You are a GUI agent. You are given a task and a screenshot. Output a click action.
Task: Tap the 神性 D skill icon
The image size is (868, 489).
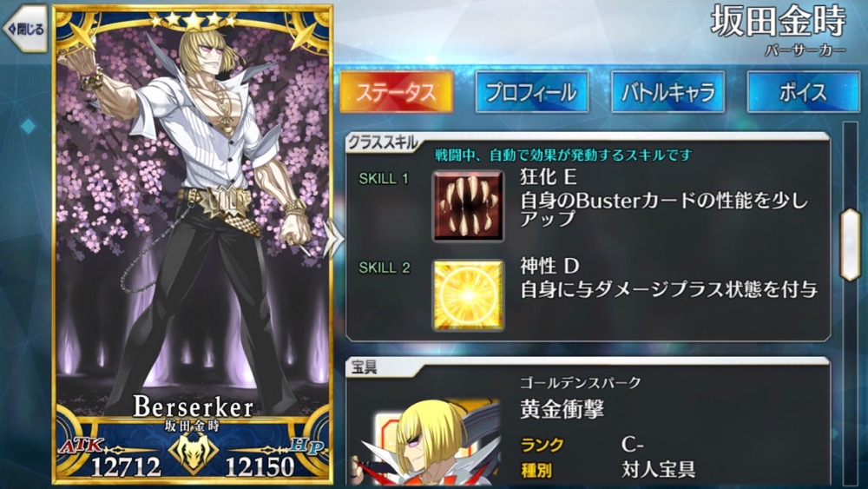tap(469, 295)
